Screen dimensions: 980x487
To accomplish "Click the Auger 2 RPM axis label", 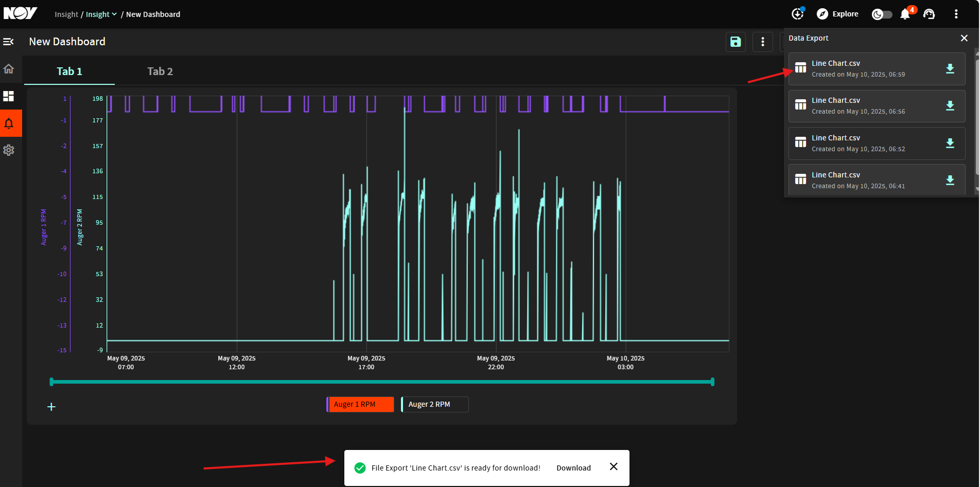I will click(80, 227).
